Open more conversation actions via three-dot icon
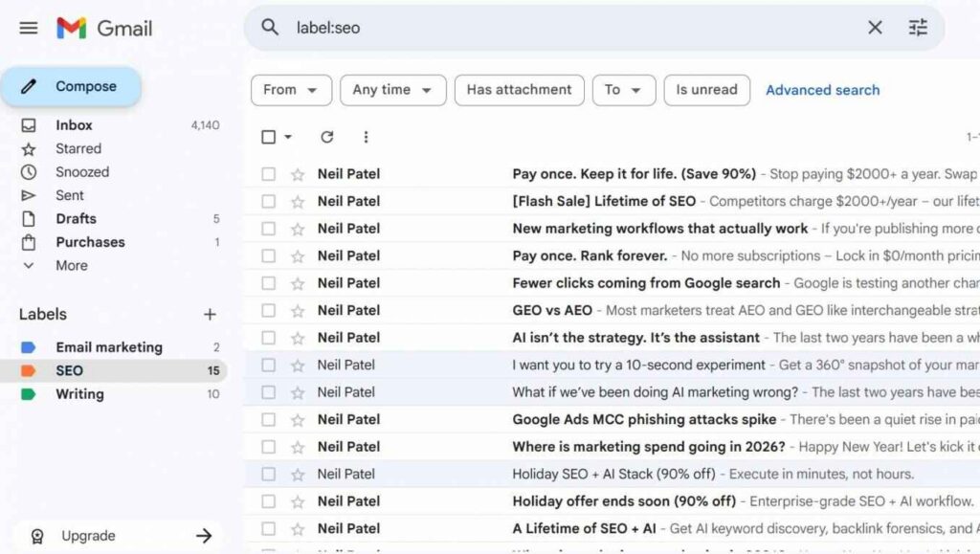The width and height of the screenshot is (980, 554). pyautogui.click(x=367, y=137)
